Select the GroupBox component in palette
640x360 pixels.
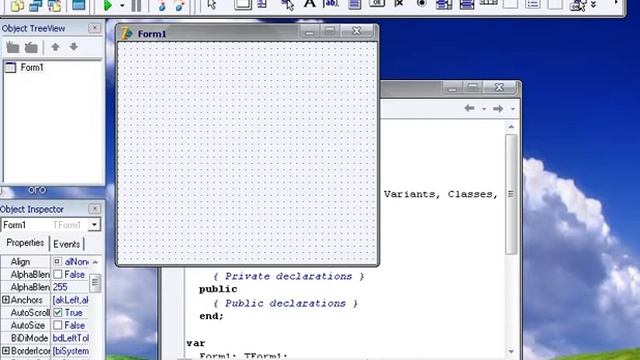pyautogui.click(x=510, y=4)
